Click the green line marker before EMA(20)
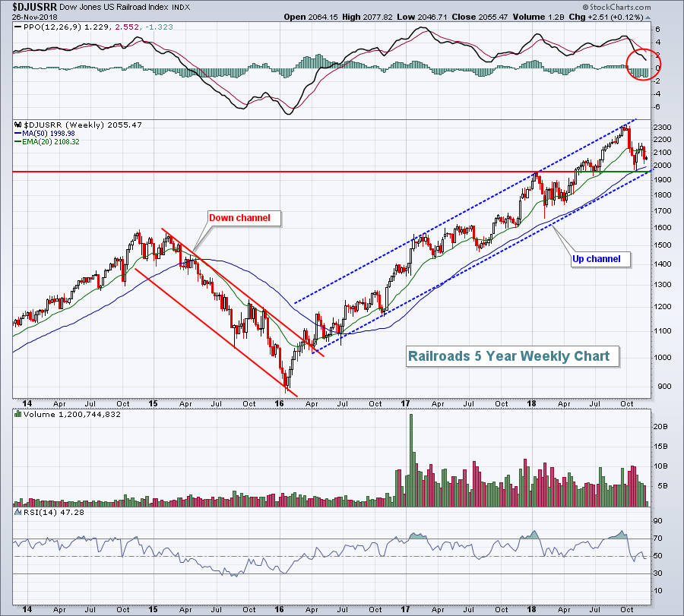Screen dimensions: 684x616 [18, 142]
